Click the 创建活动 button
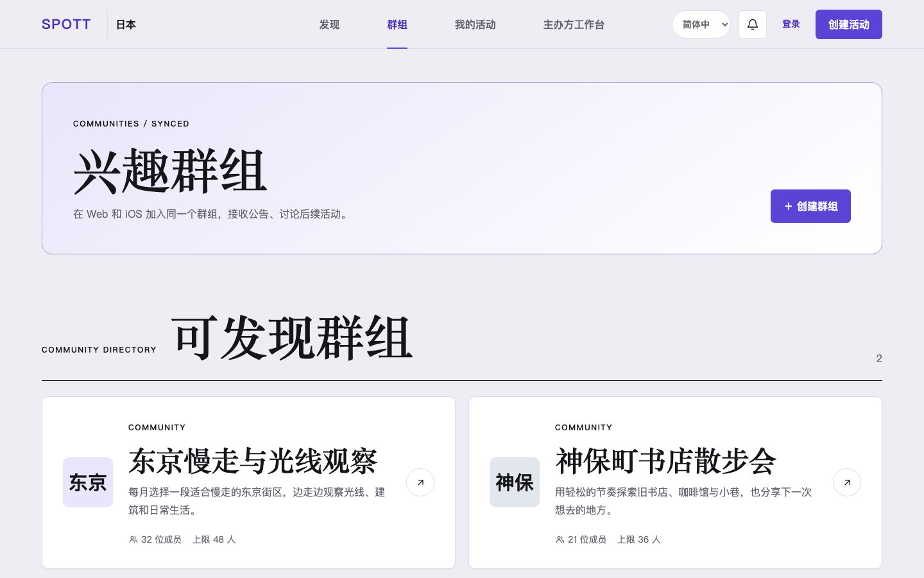This screenshot has height=578, width=924. pyautogui.click(x=849, y=24)
